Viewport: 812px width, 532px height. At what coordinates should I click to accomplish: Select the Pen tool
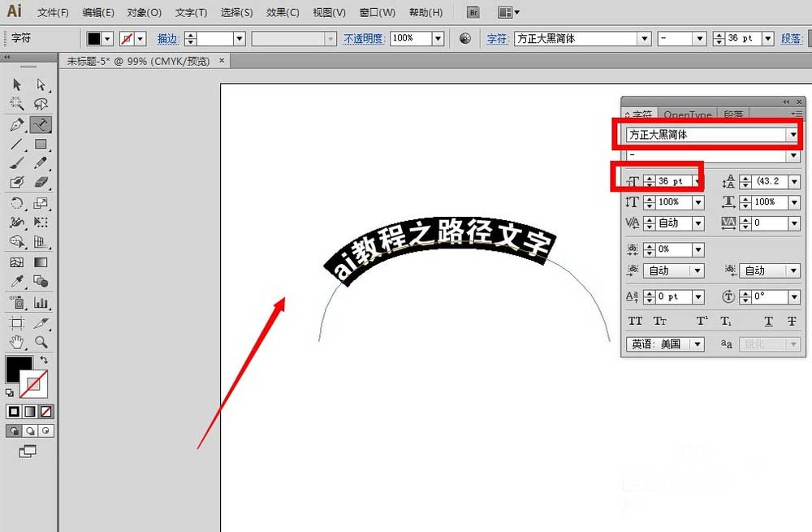(16, 124)
